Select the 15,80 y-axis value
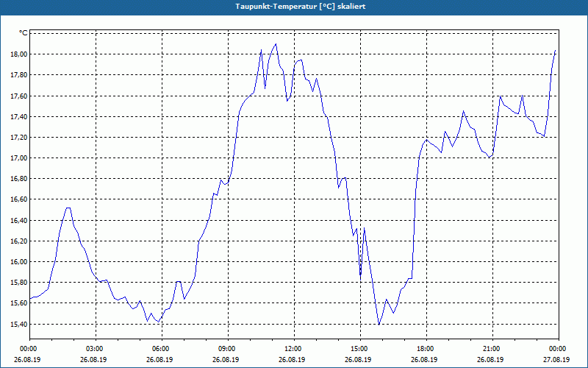The height and width of the screenshot is (368, 588). pyautogui.click(x=20, y=282)
